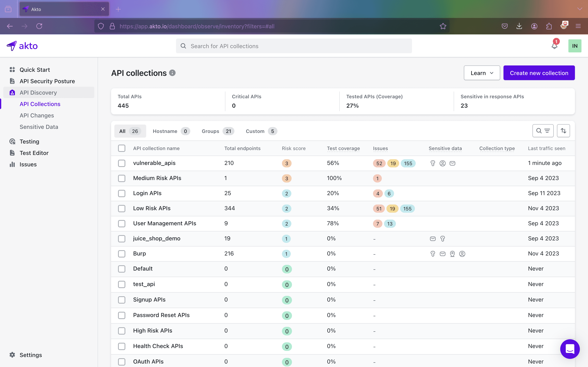This screenshot has width=588, height=367.
Task: Click the search bar for API collections
Action: point(294,46)
